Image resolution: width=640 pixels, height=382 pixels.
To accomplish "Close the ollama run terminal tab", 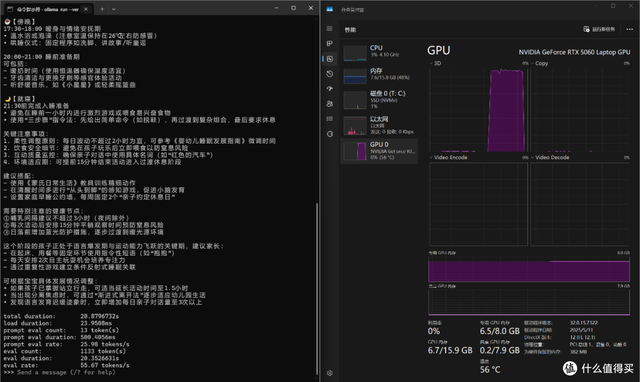I will coord(86,9).
